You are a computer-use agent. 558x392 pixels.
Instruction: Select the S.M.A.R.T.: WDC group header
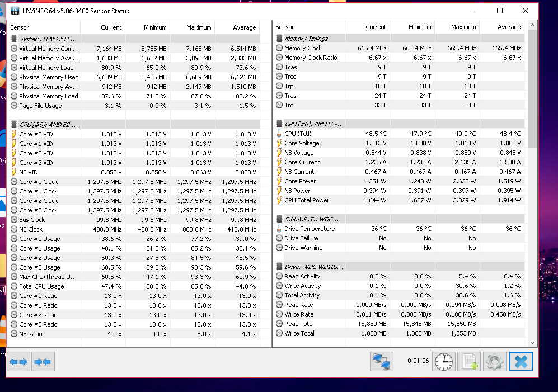pyautogui.click(x=398, y=219)
